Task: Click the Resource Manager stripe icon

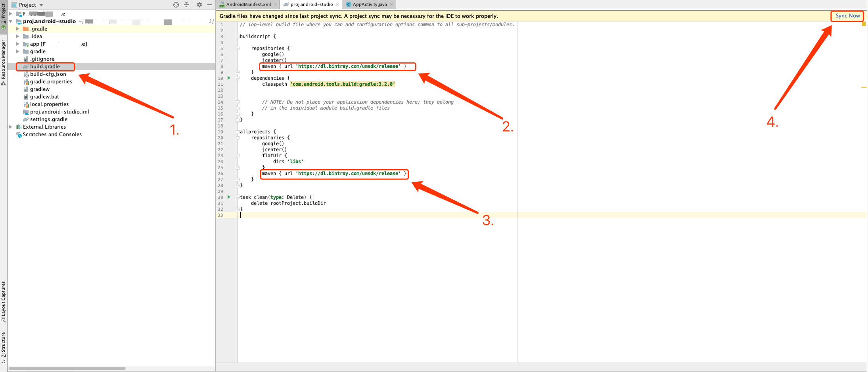Action: click(x=3, y=83)
